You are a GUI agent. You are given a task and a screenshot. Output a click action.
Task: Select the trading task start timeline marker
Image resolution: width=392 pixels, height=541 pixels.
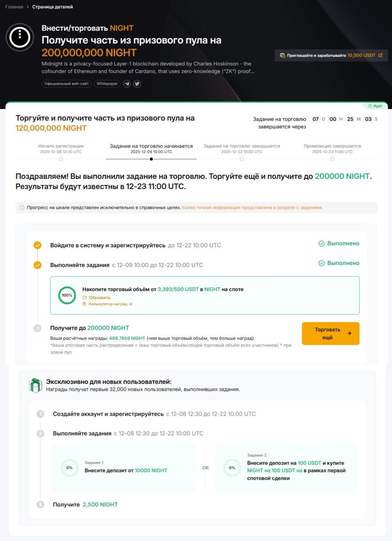(151, 159)
